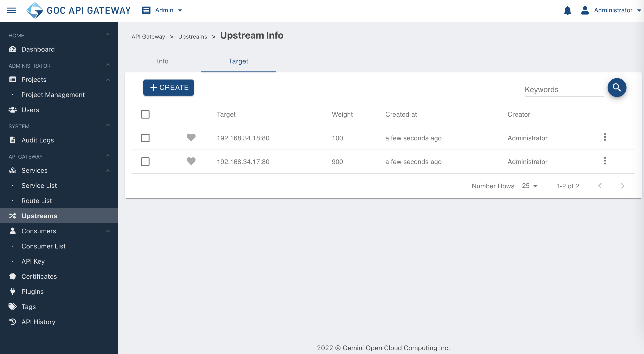Open Consumer List in sidebar
This screenshot has width=644, height=354.
[44, 246]
